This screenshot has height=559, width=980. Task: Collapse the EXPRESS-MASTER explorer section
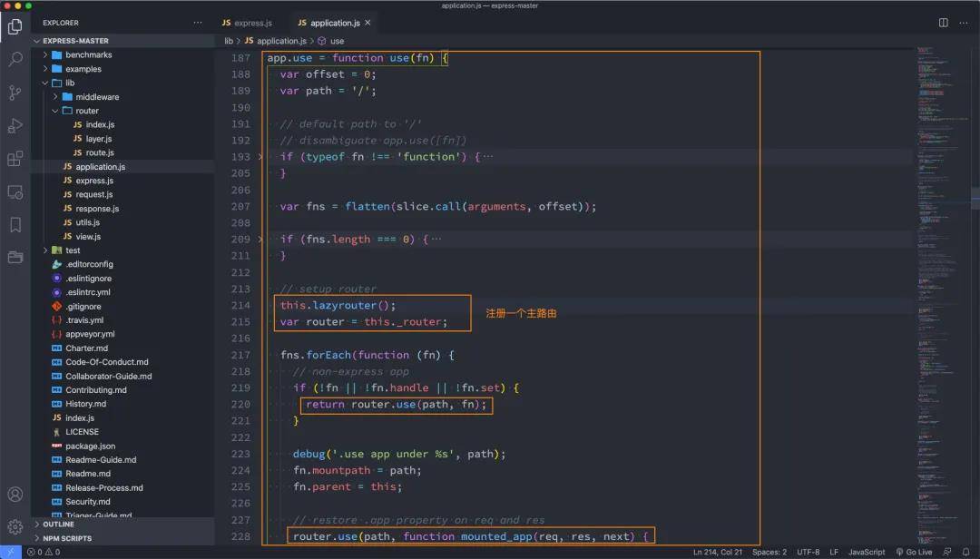tap(122, 41)
